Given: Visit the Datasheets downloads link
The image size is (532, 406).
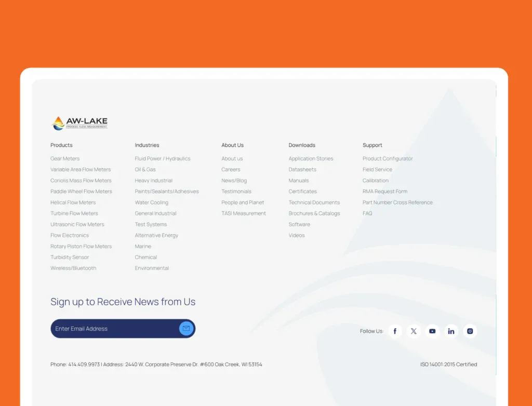Looking at the screenshot, I should pos(302,170).
